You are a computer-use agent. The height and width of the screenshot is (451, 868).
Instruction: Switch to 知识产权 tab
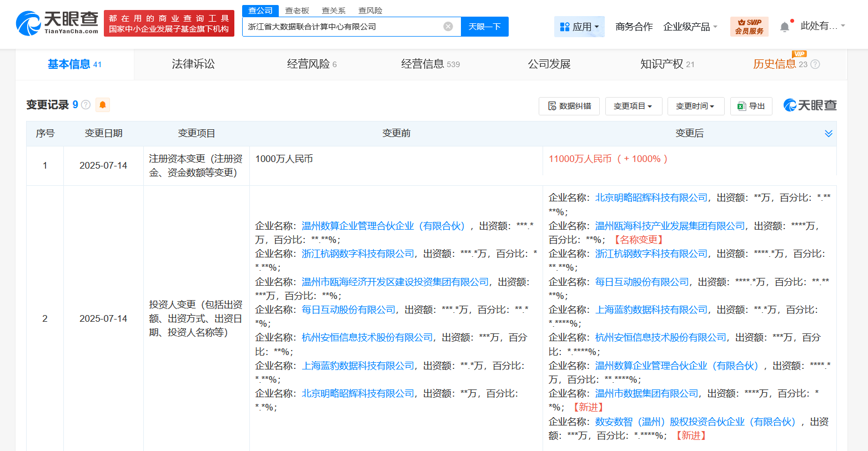(667, 64)
